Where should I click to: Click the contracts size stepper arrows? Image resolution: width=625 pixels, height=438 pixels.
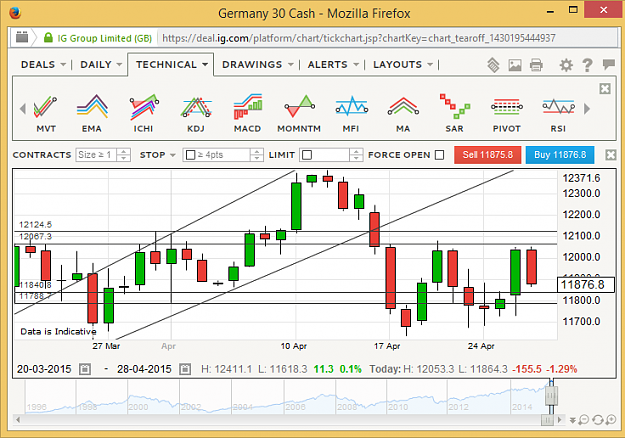(124, 155)
